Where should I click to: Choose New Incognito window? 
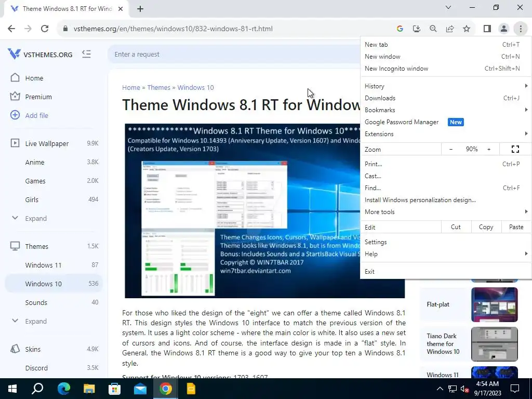point(445,68)
